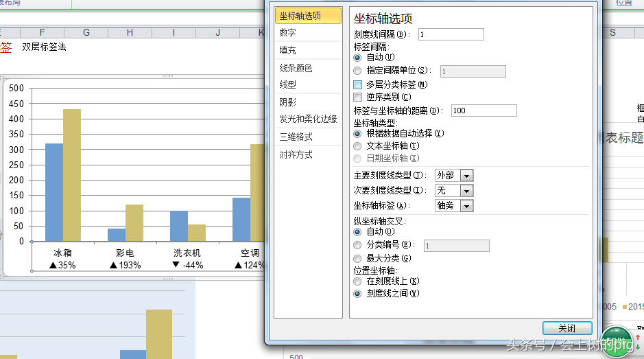Click the gold 彩电 bar in chart
Viewport: 644px width, 359px height.
pyautogui.click(x=134, y=223)
